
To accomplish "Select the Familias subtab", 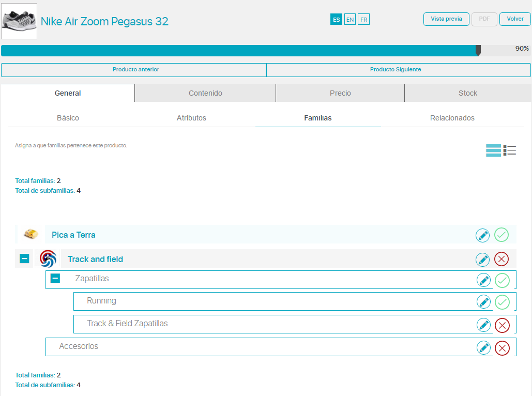I will (x=318, y=118).
